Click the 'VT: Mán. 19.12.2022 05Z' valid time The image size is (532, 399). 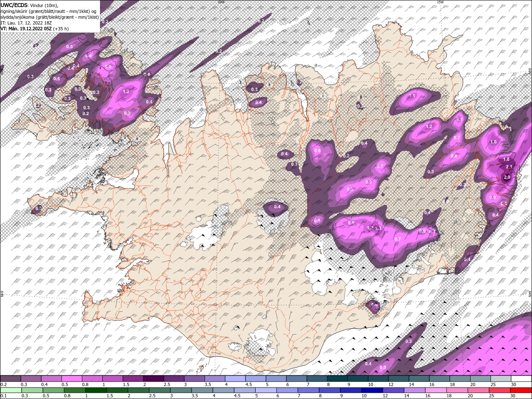(25, 29)
